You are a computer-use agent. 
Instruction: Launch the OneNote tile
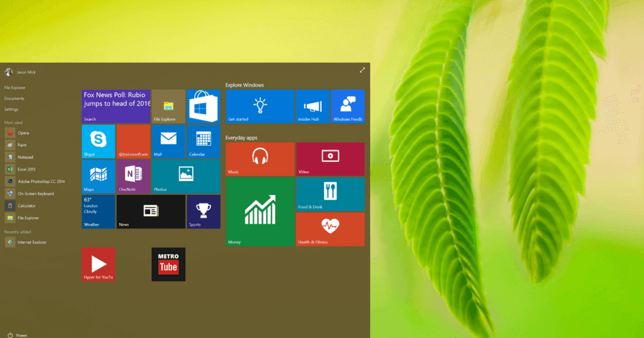134,177
